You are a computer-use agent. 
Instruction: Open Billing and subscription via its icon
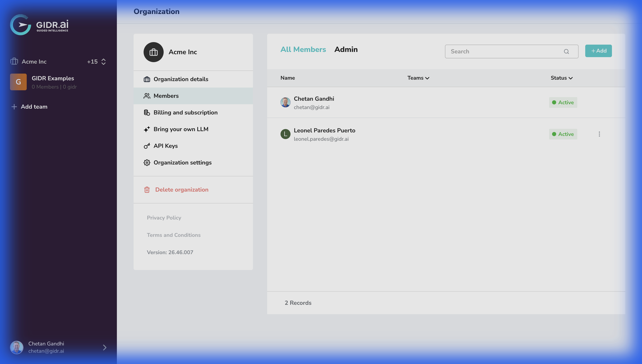147,112
